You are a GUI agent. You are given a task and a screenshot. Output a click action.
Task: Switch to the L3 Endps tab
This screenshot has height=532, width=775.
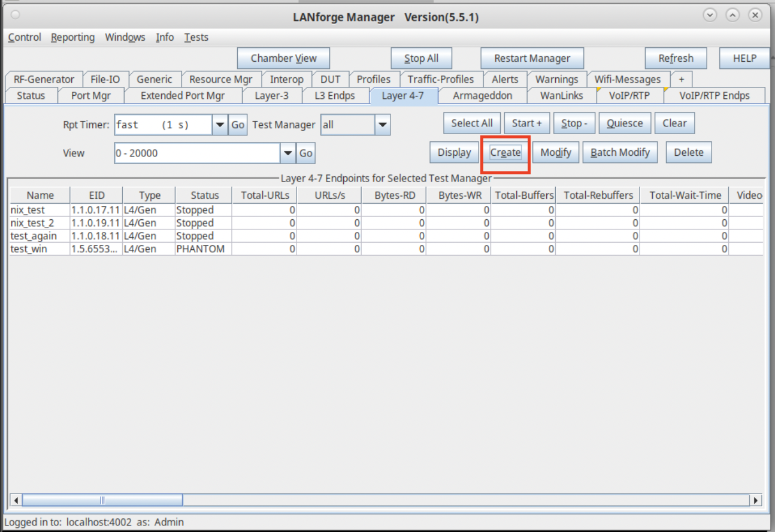335,95
